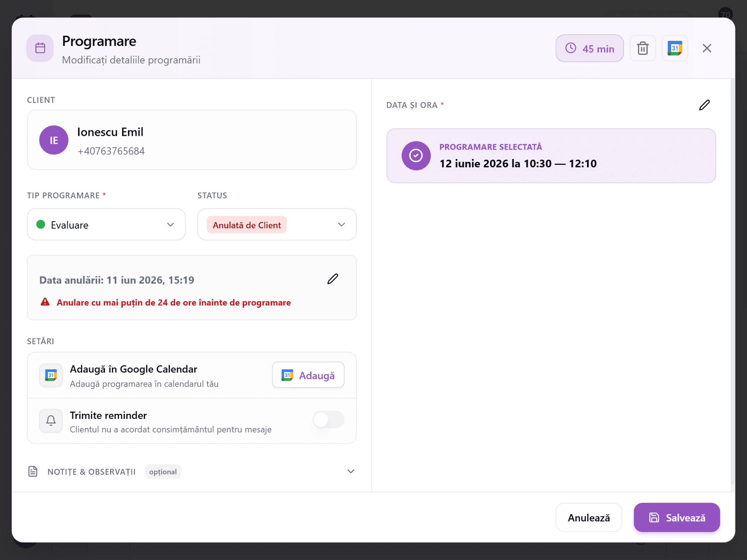Toggle the Trimite reminder switch
Viewport: 747px width, 560px height.
click(x=328, y=420)
